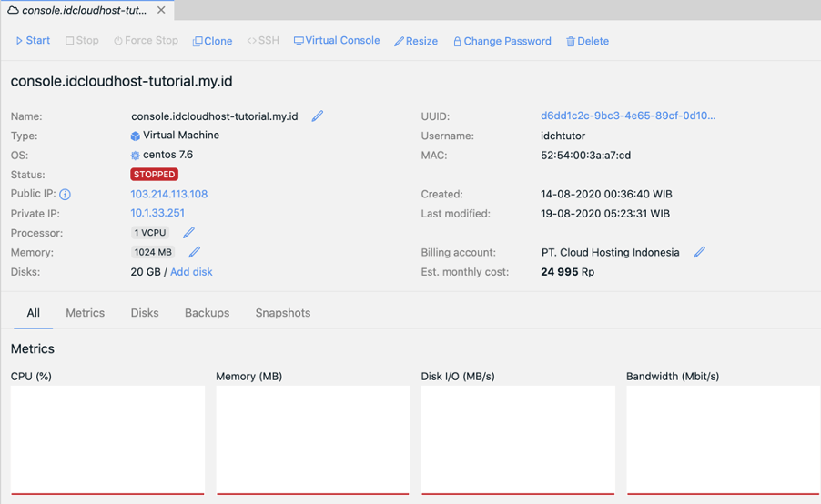
Task: Click the page heading console.idcloudhost-tutorial.my.id
Action: [x=121, y=81]
